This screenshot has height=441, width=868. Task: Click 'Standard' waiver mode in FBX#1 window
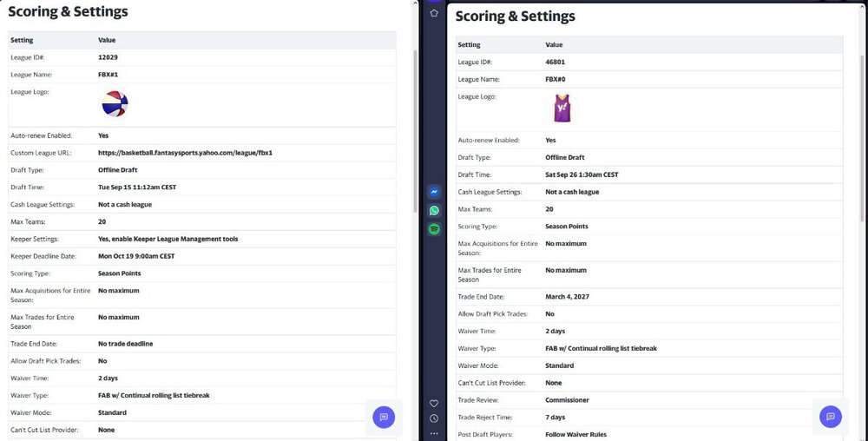pos(112,412)
